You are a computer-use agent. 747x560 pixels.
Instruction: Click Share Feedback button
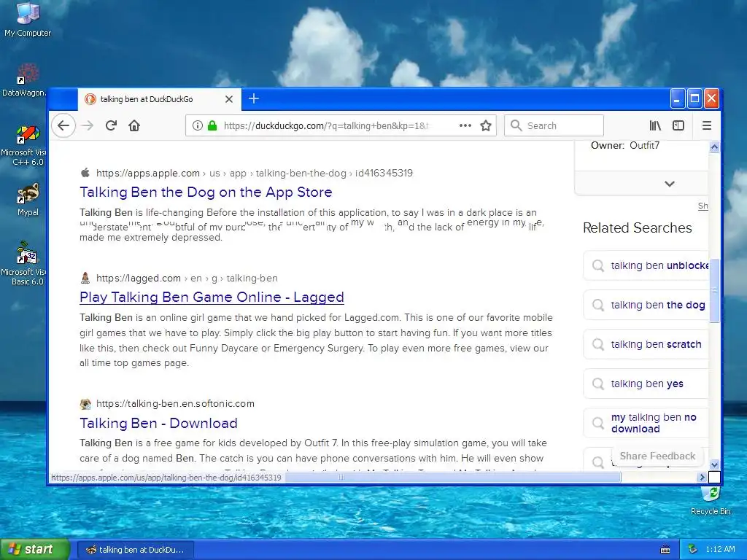(657, 456)
